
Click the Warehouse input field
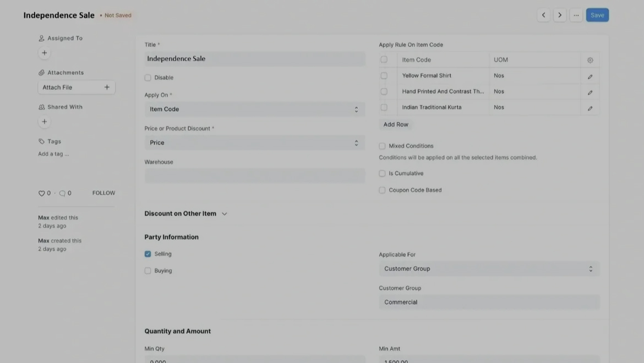[x=254, y=175]
